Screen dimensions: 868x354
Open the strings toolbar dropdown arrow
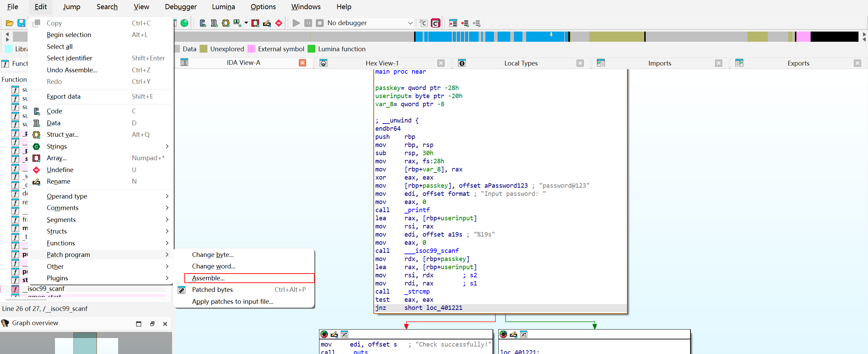coord(246,23)
